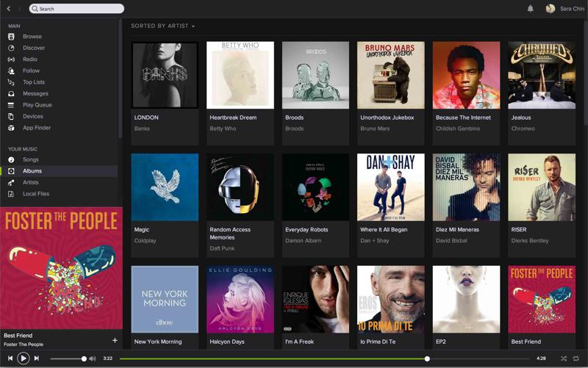This screenshot has height=368, width=588.
Task: Toggle repeat mode
Action: coord(576,358)
